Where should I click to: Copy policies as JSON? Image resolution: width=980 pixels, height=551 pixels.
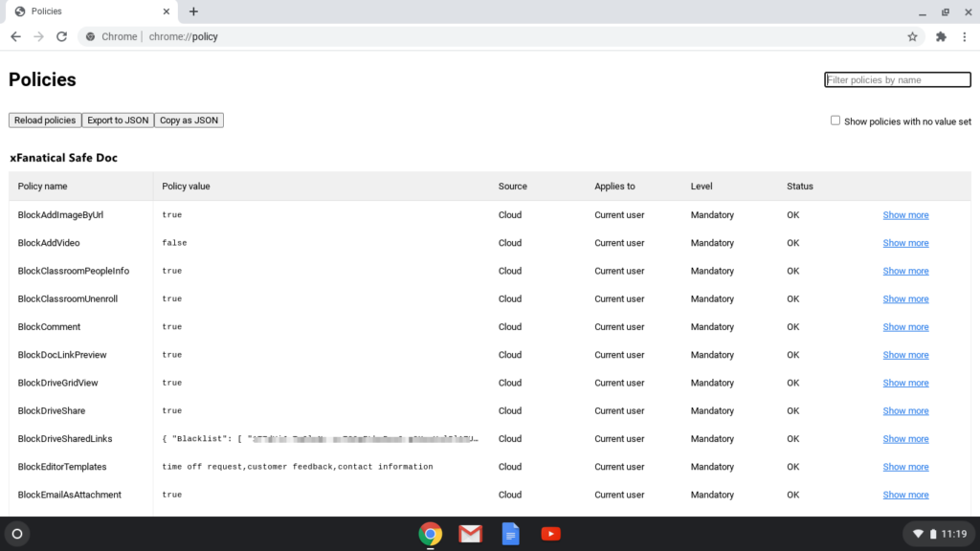tap(189, 120)
